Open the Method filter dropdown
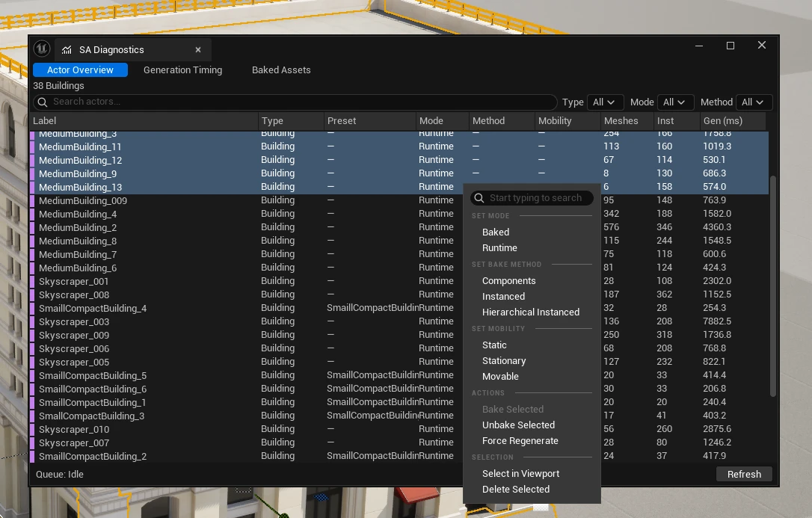The width and height of the screenshot is (812, 518). click(753, 102)
